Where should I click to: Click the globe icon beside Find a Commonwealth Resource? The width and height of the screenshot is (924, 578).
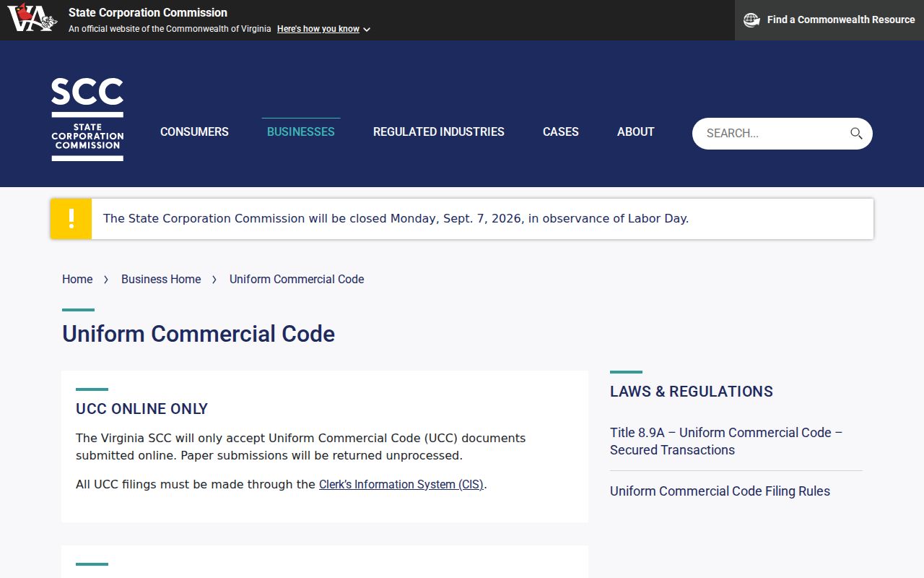point(751,20)
